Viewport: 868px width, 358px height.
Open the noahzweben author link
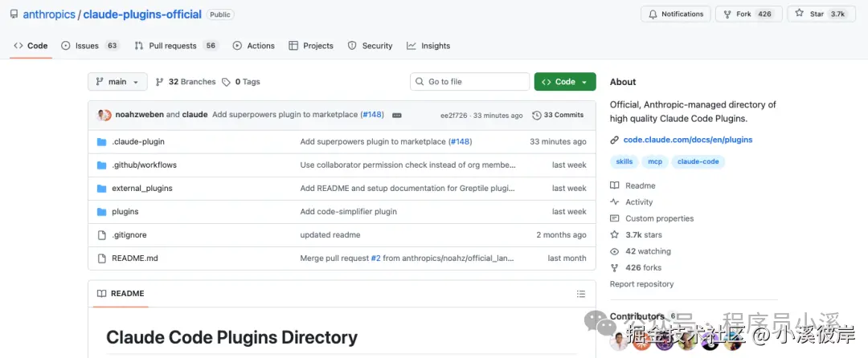point(140,115)
